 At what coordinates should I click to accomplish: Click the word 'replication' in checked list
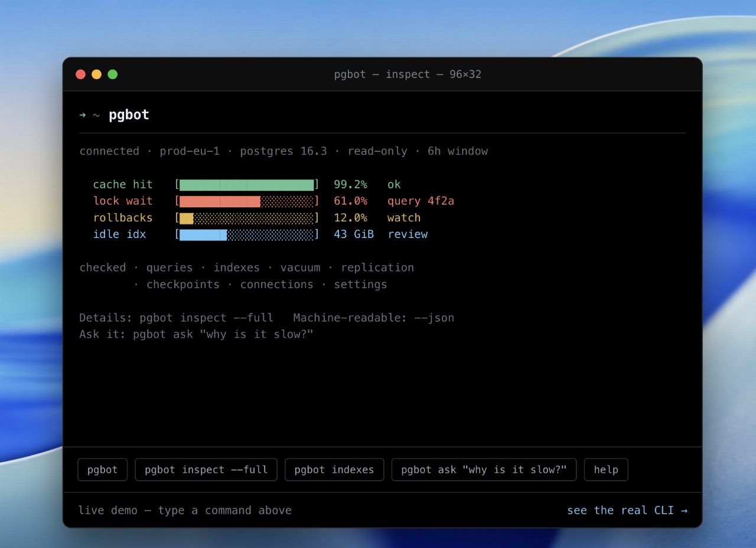[377, 268]
